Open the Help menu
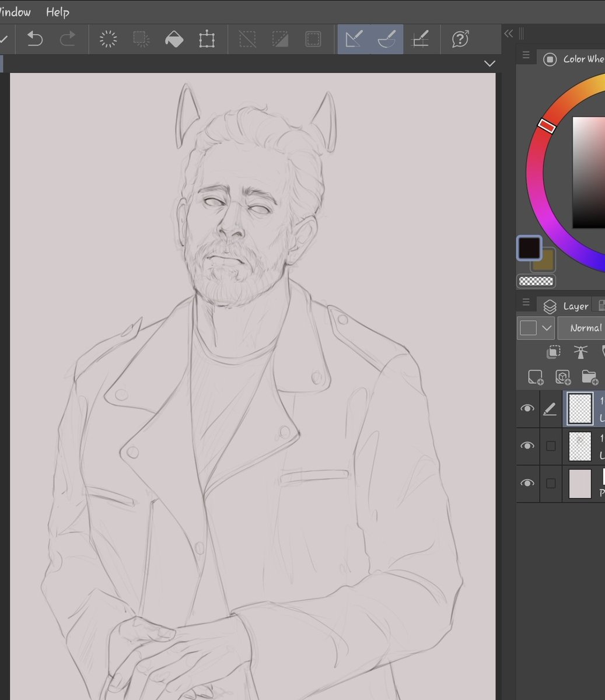Viewport: 605px width, 700px height. click(57, 12)
